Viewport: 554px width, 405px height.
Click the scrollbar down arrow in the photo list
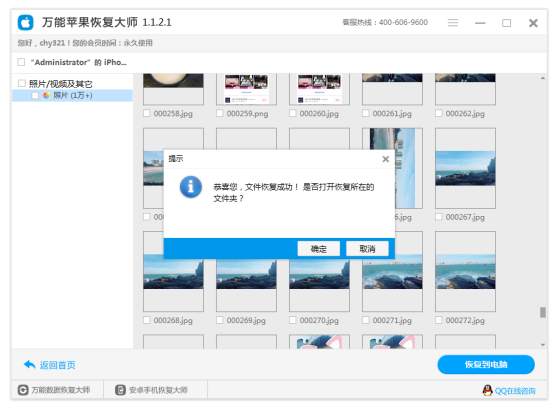click(x=543, y=345)
